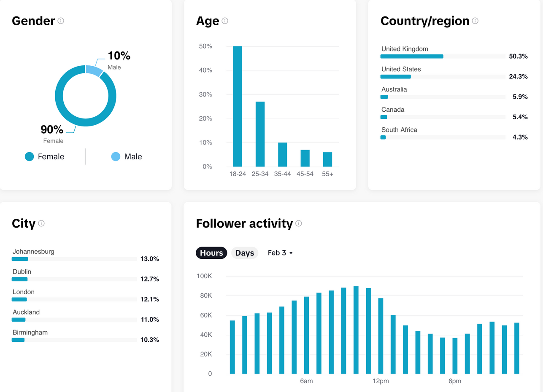This screenshot has height=392, width=543.
Task: Open the Feb 3 date dropdown
Action: click(280, 253)
